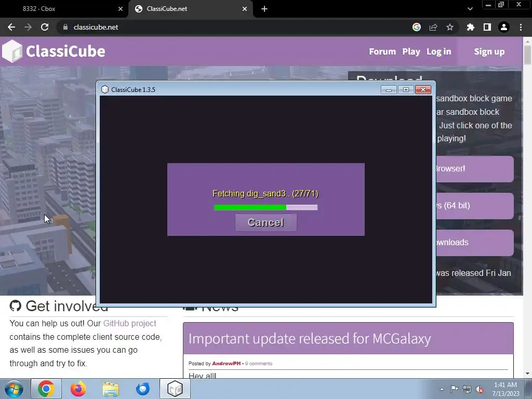Bookmark this page with star icon
Viewport: 532px width, 399px height.
coord(450,27)
